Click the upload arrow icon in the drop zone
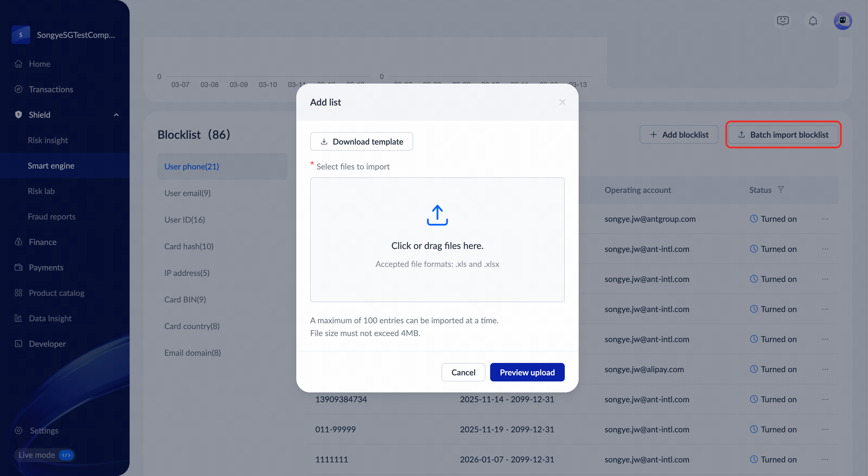The image size is (868, 476). [437, 215]
